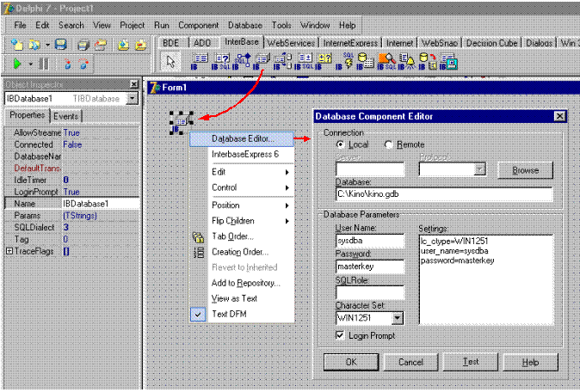Click the Open Project toolbar icon

tap(101, 45)
